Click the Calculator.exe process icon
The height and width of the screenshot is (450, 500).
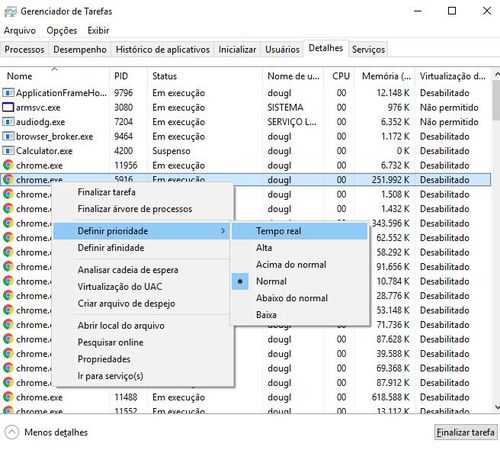coord(8,151)
